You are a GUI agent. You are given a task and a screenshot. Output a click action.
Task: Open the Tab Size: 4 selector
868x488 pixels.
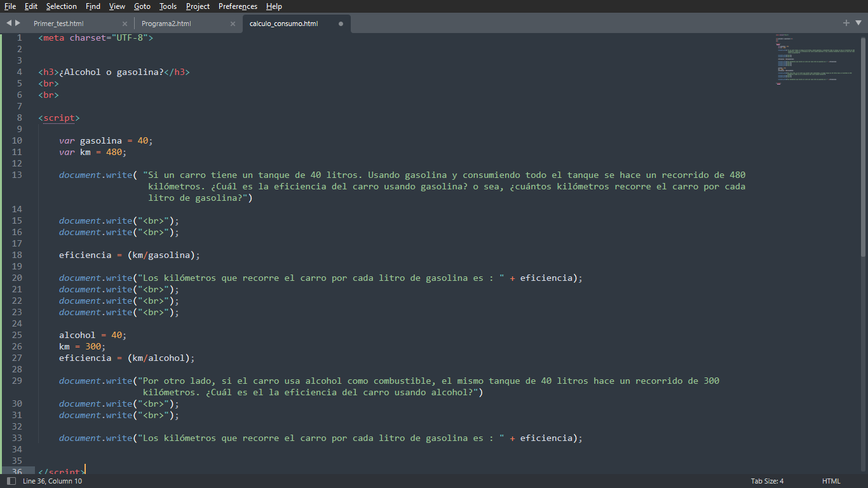pos(767,481)
